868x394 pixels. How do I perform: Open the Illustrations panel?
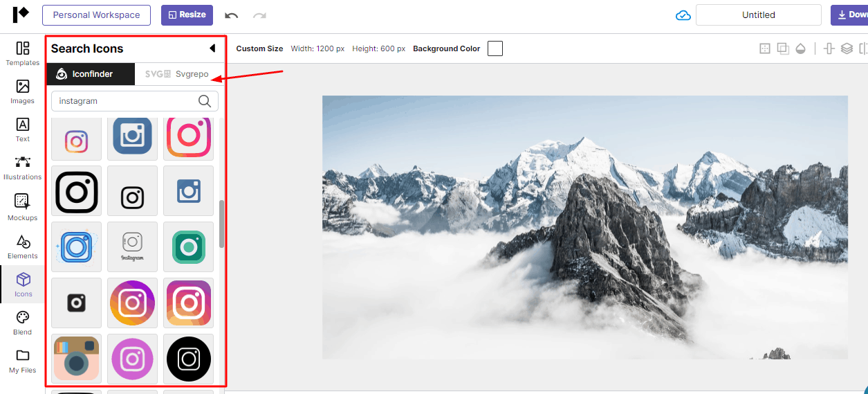[22, 168]
